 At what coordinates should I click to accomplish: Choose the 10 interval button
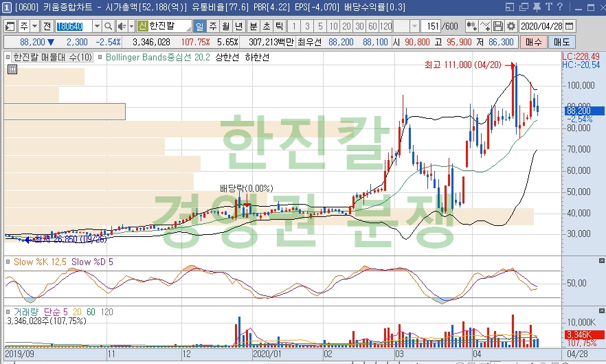(x=333, y=26)
